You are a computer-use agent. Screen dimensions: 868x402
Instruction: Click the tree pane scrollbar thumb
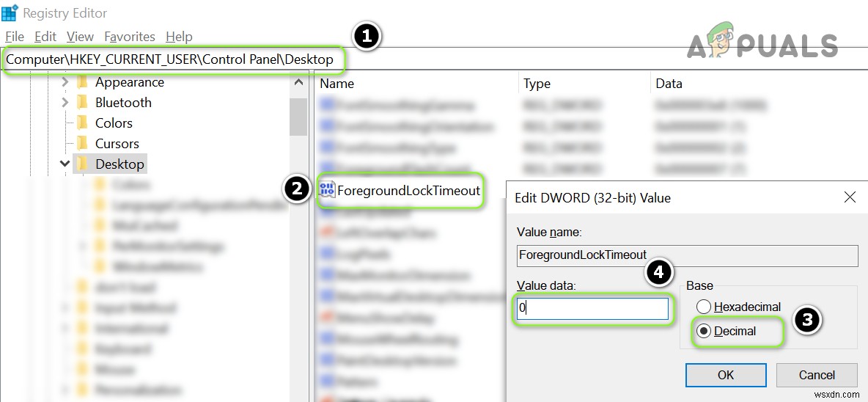click(x=298, y=117)
